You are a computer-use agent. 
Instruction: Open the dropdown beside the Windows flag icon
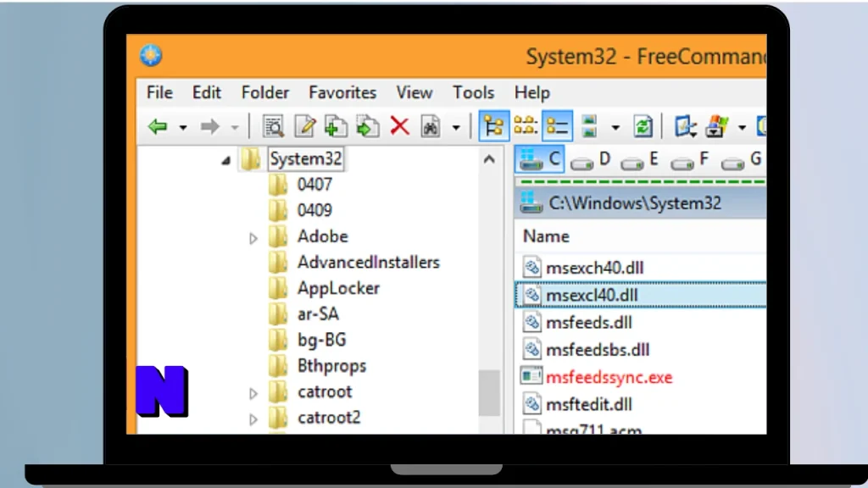(x=742, y=128)
